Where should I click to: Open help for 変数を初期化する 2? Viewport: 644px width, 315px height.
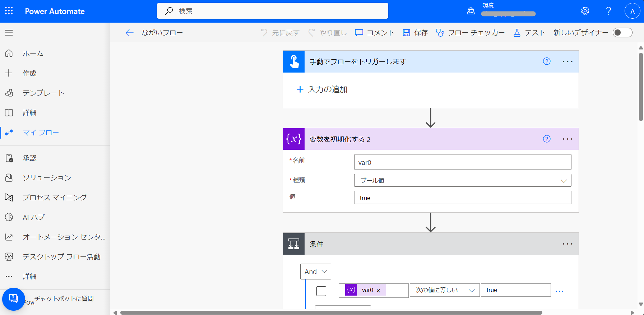(547, 139)
